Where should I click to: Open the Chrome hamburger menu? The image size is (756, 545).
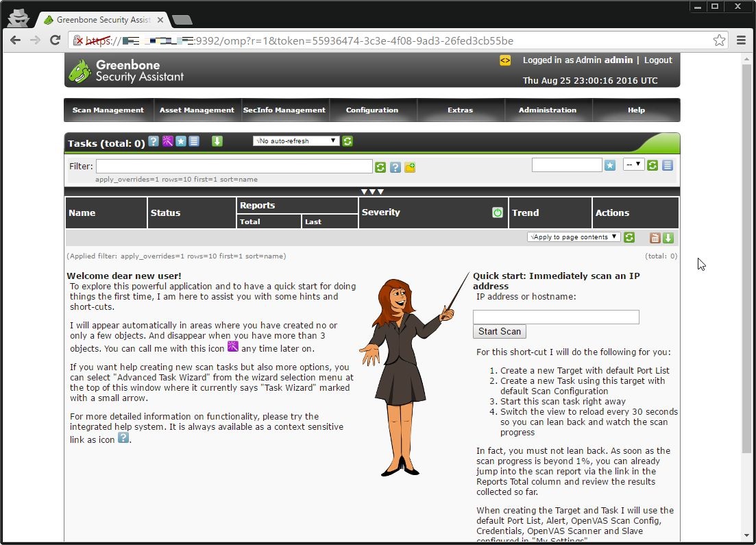pyautogui.click(x=742, y=40)
